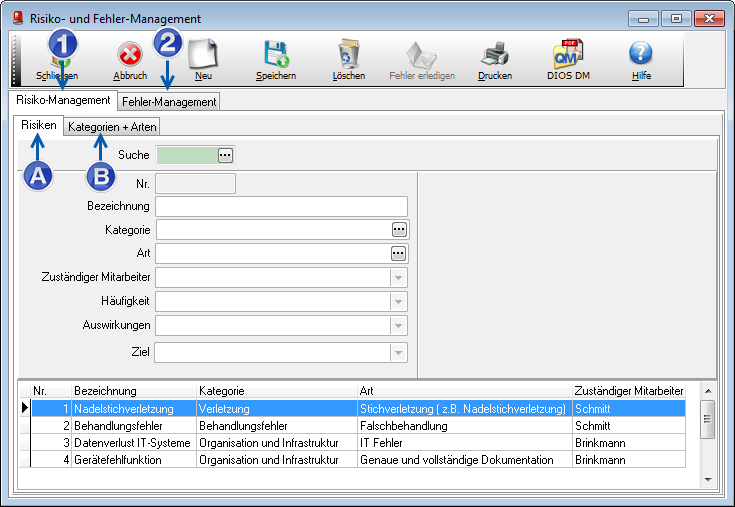Select the Risiken sub-tab

point(38,125)
